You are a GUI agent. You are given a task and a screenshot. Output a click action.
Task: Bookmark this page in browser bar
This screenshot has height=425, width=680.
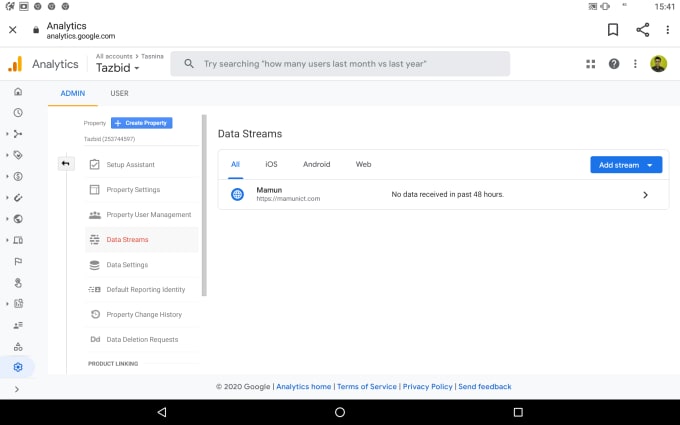[613, 29]
